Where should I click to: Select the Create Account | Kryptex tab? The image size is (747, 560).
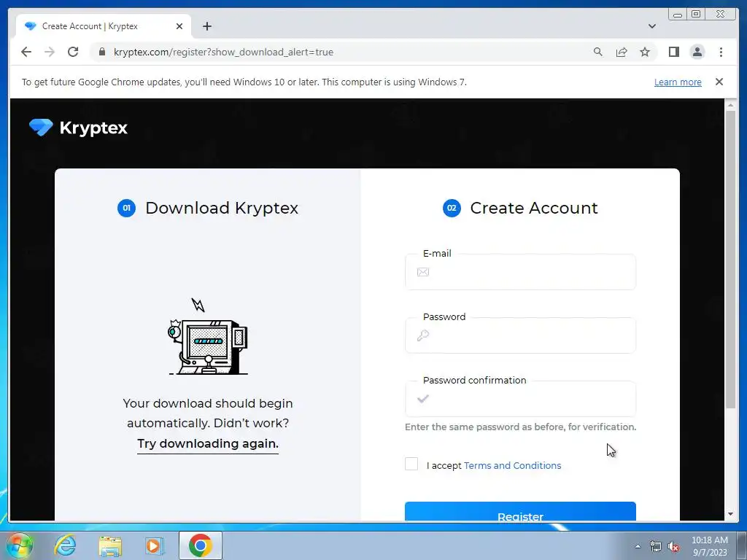click(104, 26)
